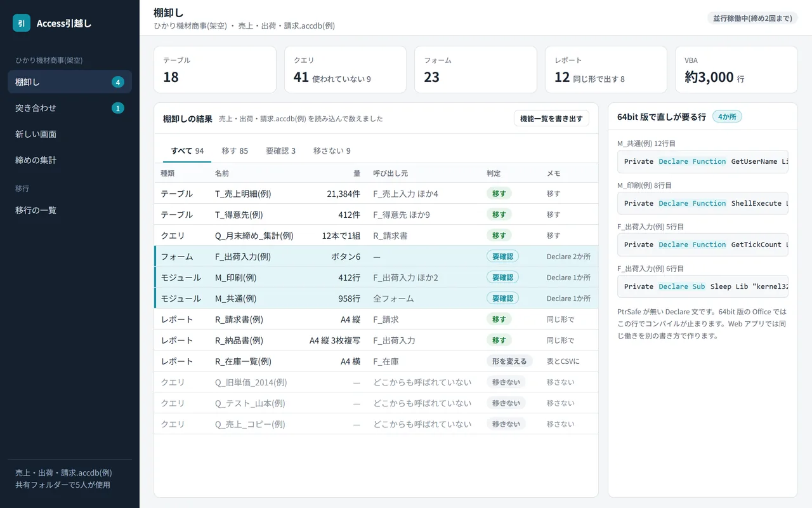Click the 要確認 badge in F_出荷入力 row
Image resolution: width=812 pixels, height=508 pixels.
(x=502, y=257)
